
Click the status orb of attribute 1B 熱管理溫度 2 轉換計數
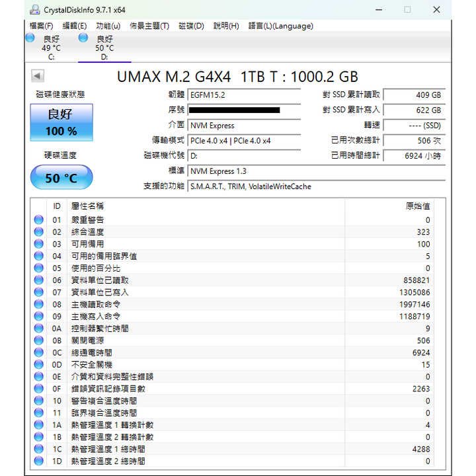[39, 436]
